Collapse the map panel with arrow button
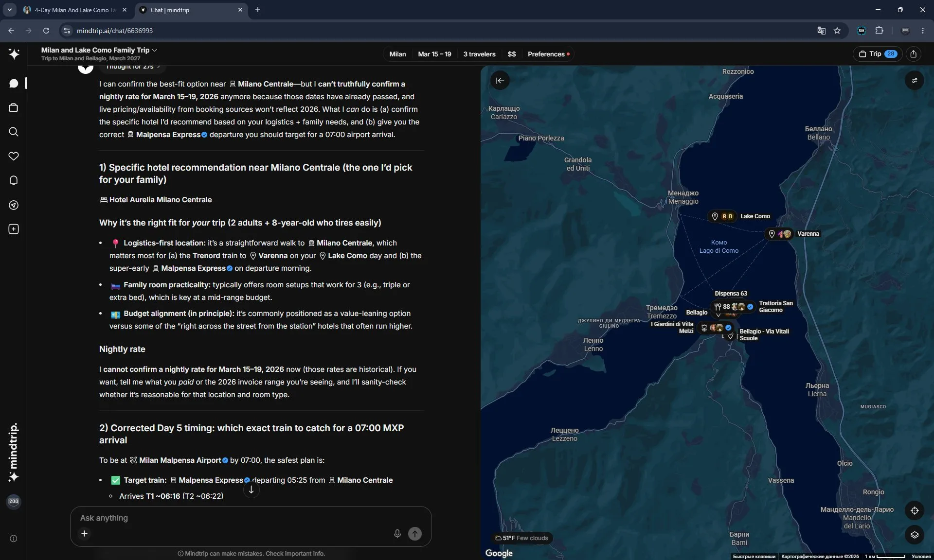Image resolution: width=934 pixels, height=560 pixels. pyautogui.click(x=500, y=81)
